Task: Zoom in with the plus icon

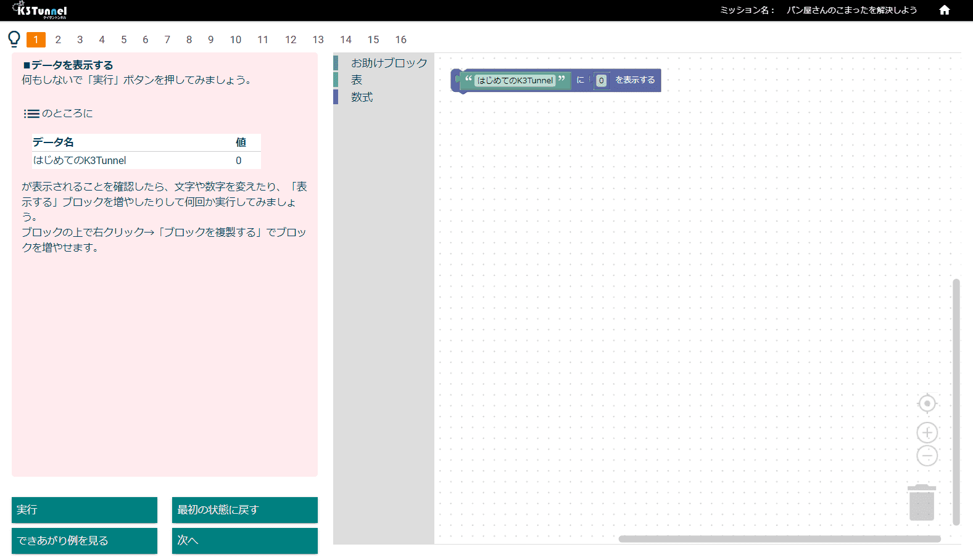Action: click(927, 432)
